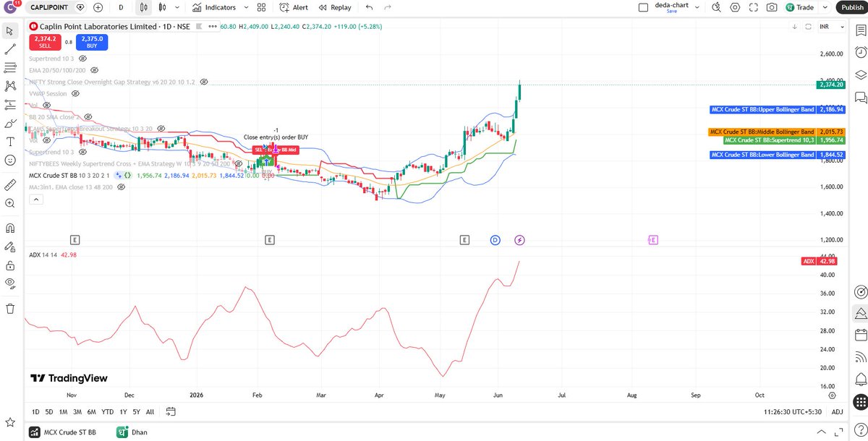Click the blue BUY 2,375.0 button
Screen dimensions: 868x441
click(92, 42)
